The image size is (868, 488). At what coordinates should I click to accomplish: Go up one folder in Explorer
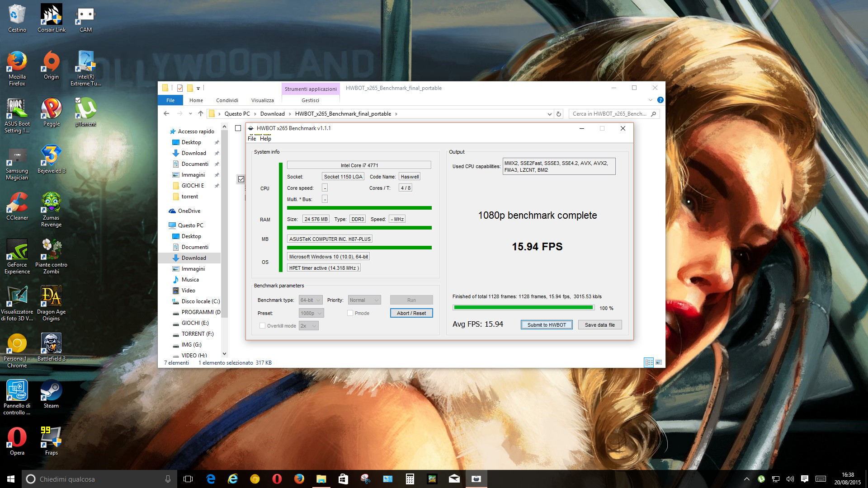201,114
